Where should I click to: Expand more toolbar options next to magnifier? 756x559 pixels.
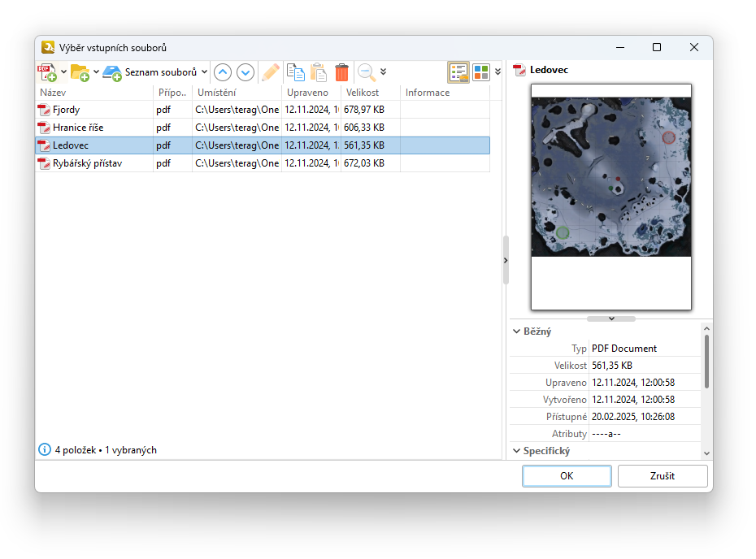(384, 71)
